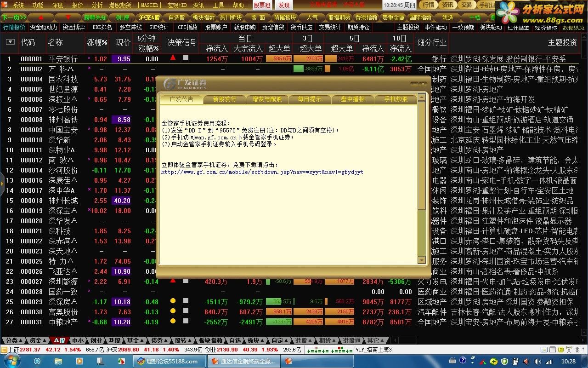Click scroll-down arrow in notice dialog
Screen dimensions: 588x368
(x=422, y=260)
